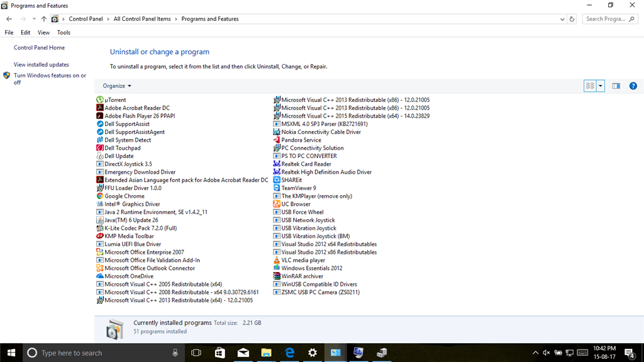Expand the chevron after Control Panel breadcrumb
The width and height of the screenshot is (644, 362).
108,19
